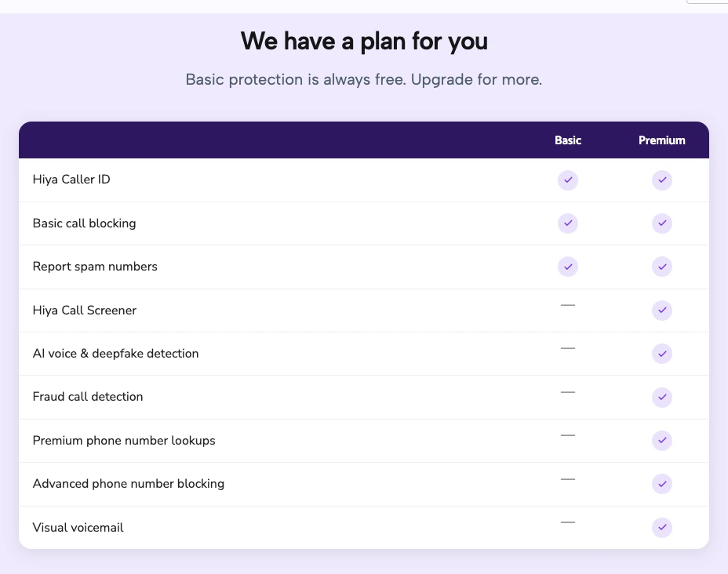
Task: Click Premium checkmark for Hiya Caller ID
Action: (662, 180)
